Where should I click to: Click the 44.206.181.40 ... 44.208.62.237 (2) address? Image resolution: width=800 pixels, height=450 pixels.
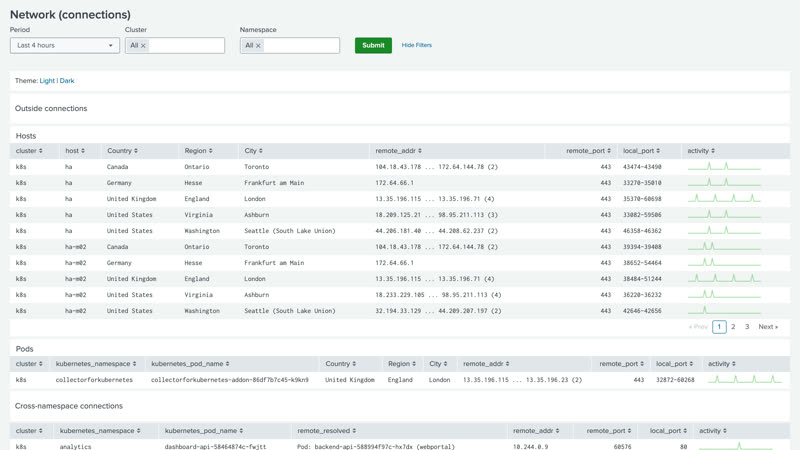click(x=436, y=231)
